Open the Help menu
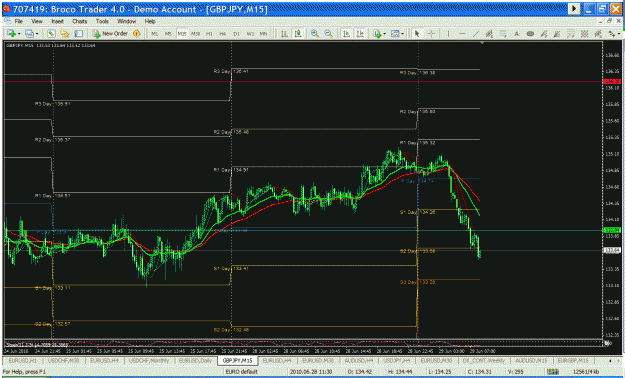This screenshot has width=625, height=378. coord(150,21)
